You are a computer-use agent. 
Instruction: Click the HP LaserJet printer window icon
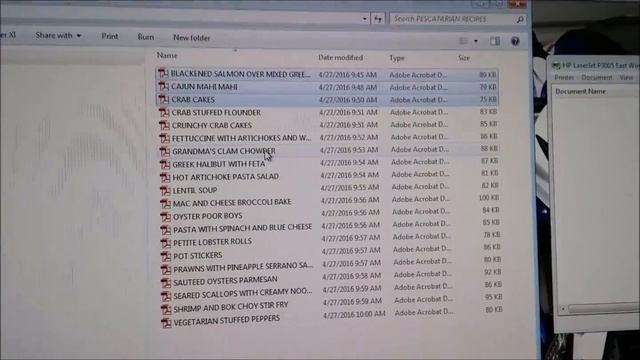click(556, 65)
